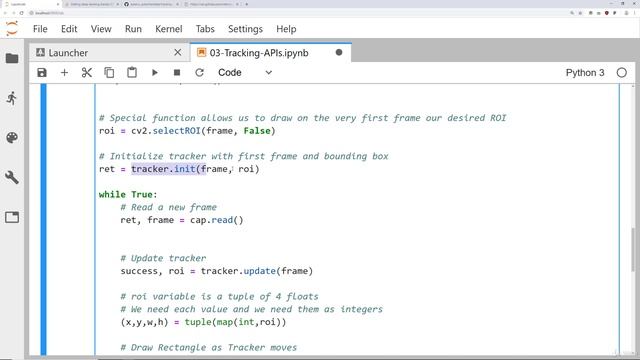
Task: Open the Tabs menu
Action: tap(205, 29)
